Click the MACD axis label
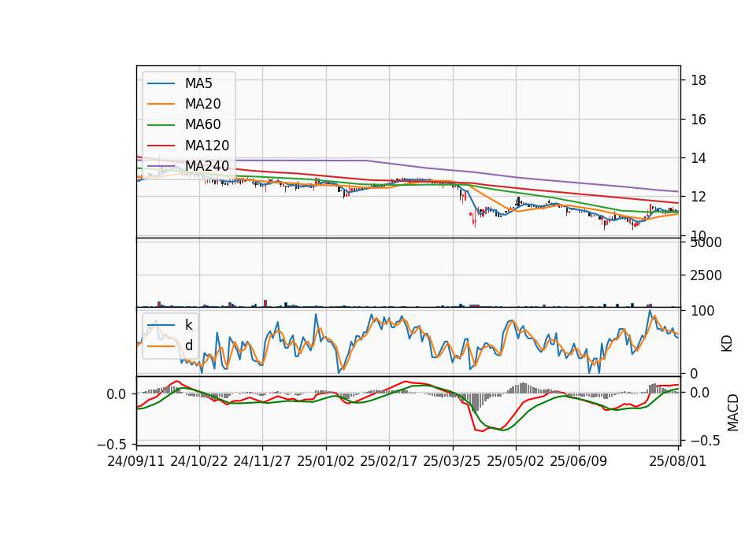Image resolution: width=756 pixels, height=543 pixels. (x=733, y=413)
